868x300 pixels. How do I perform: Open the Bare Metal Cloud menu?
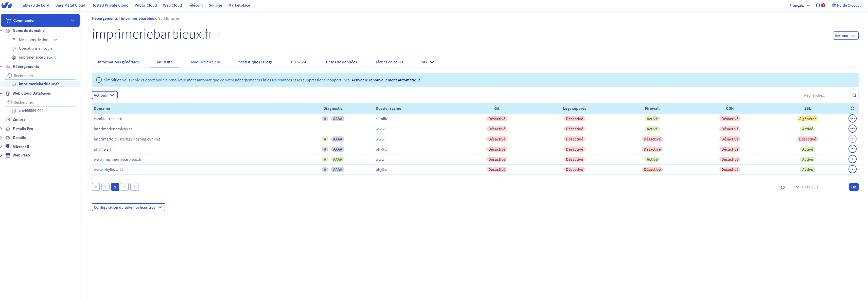pos(70,5)
